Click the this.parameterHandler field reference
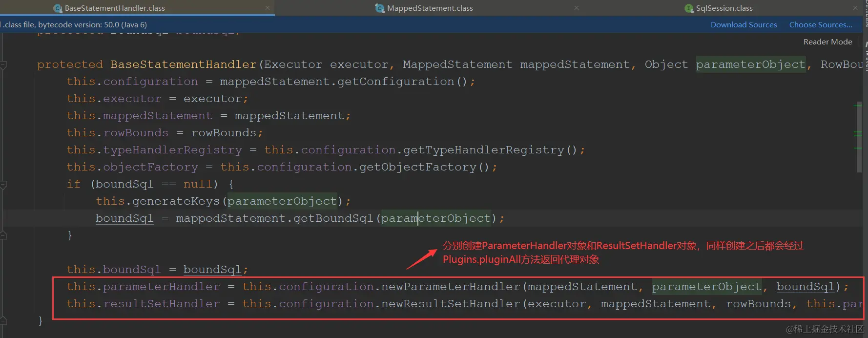The image size is (868, 338). 143,287
